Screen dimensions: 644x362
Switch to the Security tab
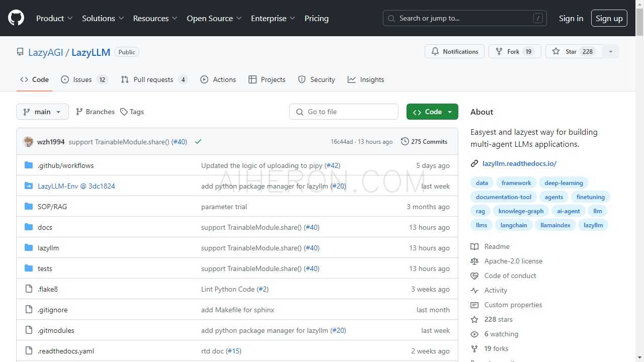click(x=316, y=79)
